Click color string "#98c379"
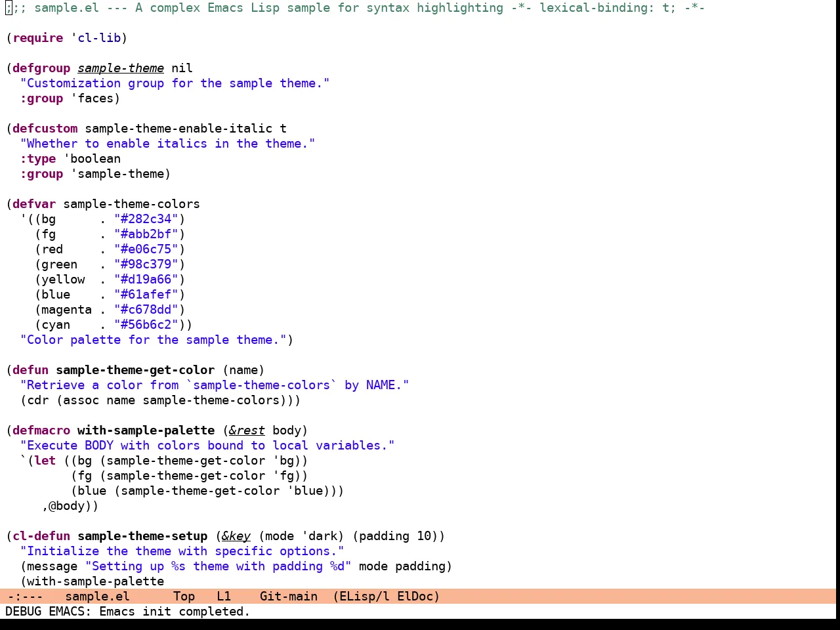840x630 pixels. [146, 264]
